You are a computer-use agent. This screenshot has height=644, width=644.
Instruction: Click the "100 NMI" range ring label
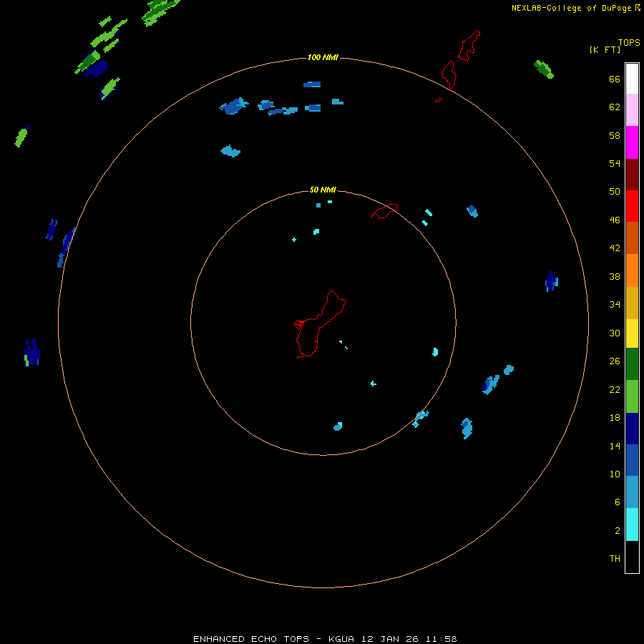[323, 57]
